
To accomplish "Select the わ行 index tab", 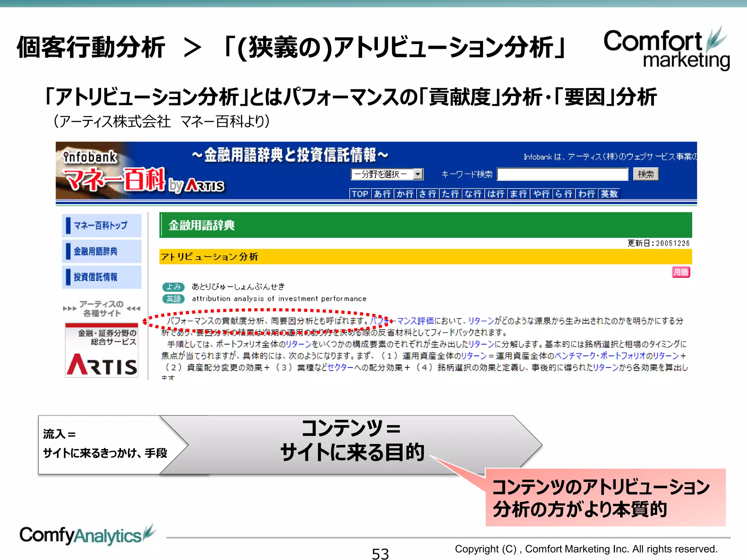I will click(587, 194).
